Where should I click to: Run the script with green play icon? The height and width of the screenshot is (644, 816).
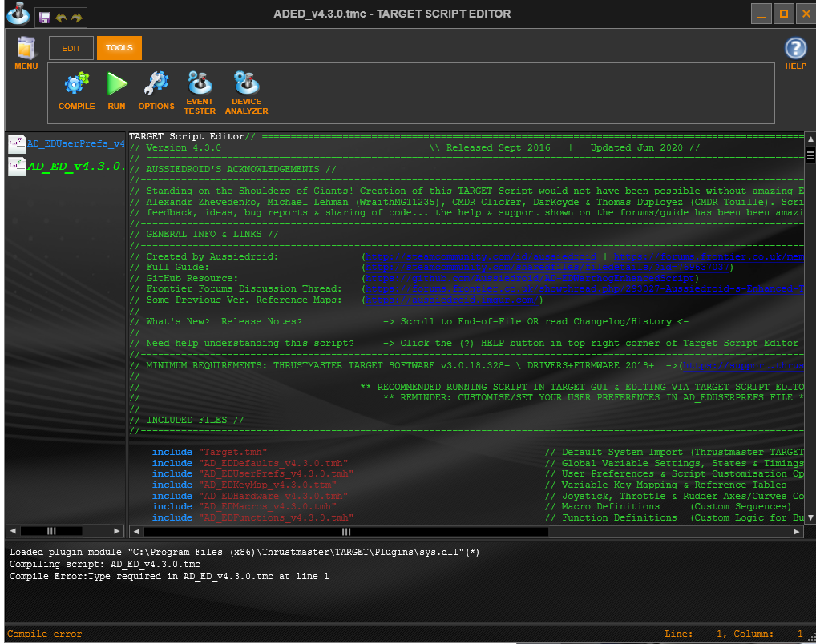click(116, 84)
